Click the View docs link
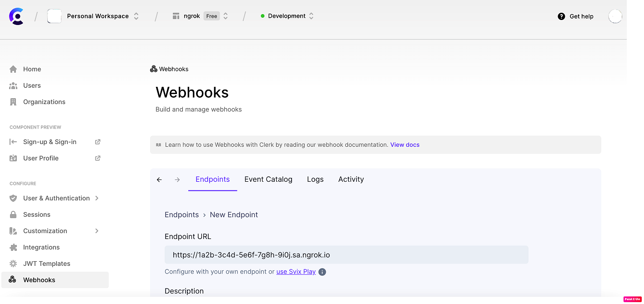644x304 pixels. [404, 144]
